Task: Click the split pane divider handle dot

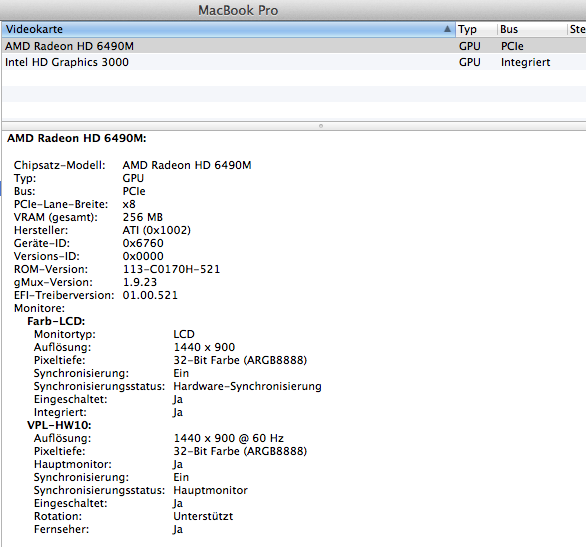Action: pos(321,126)
